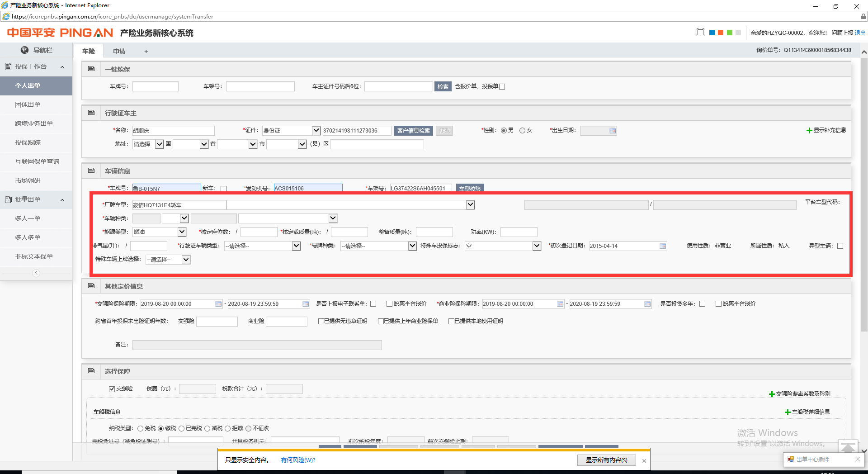Click green plus beside 车船税详细信息
868x474 pixels.
tap(788, 412)
